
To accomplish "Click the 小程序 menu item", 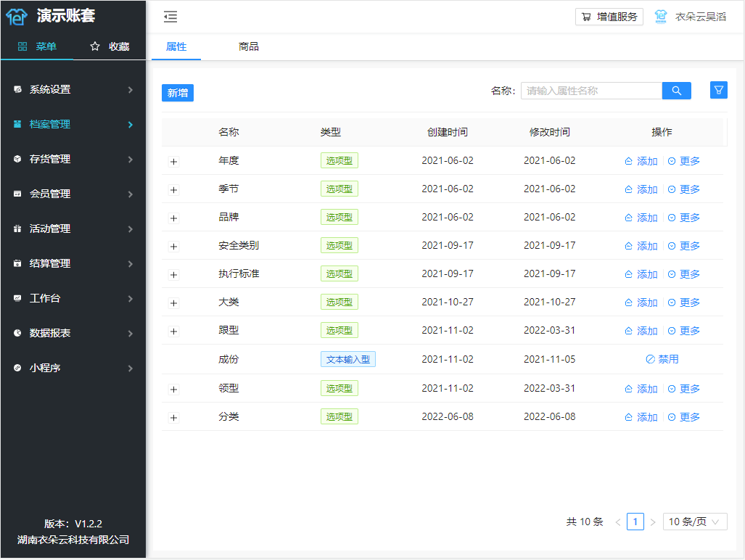I will coord(73,368).
